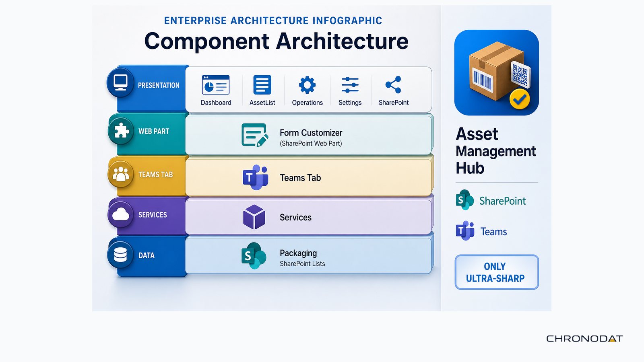Click the Form Customizer title text
The image size is (644, 362).
311,133
